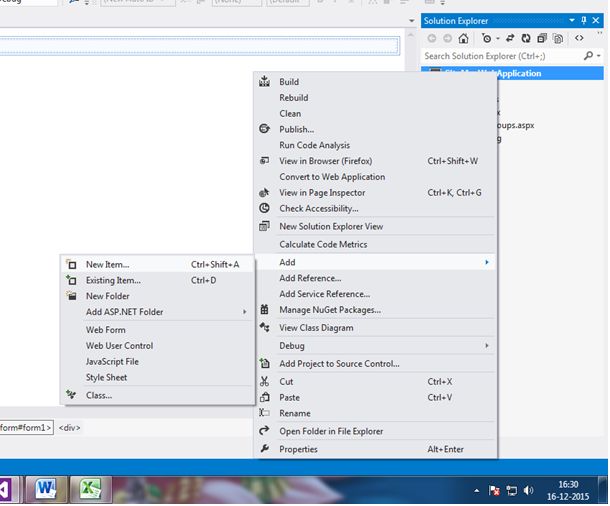The width and height of the screenshot is (610, 506).
Task: Click the volume speaker tray icon
Action: point(528,491)
